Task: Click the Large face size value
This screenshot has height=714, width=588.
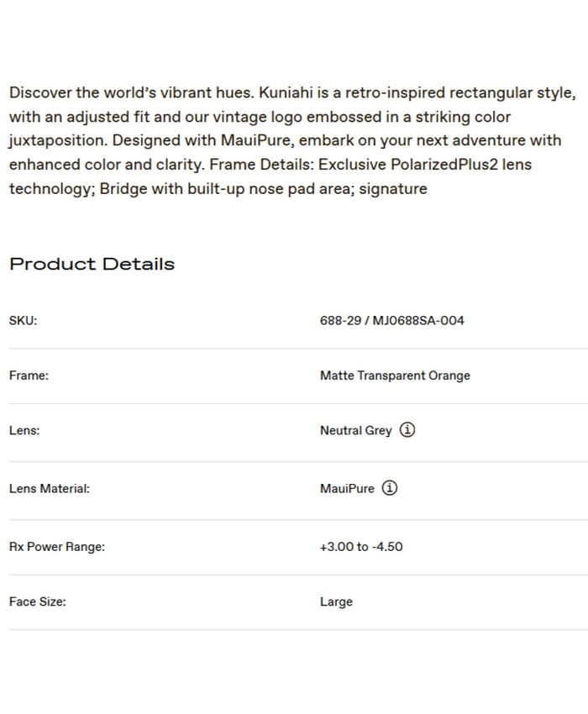Action: [336, 602]
